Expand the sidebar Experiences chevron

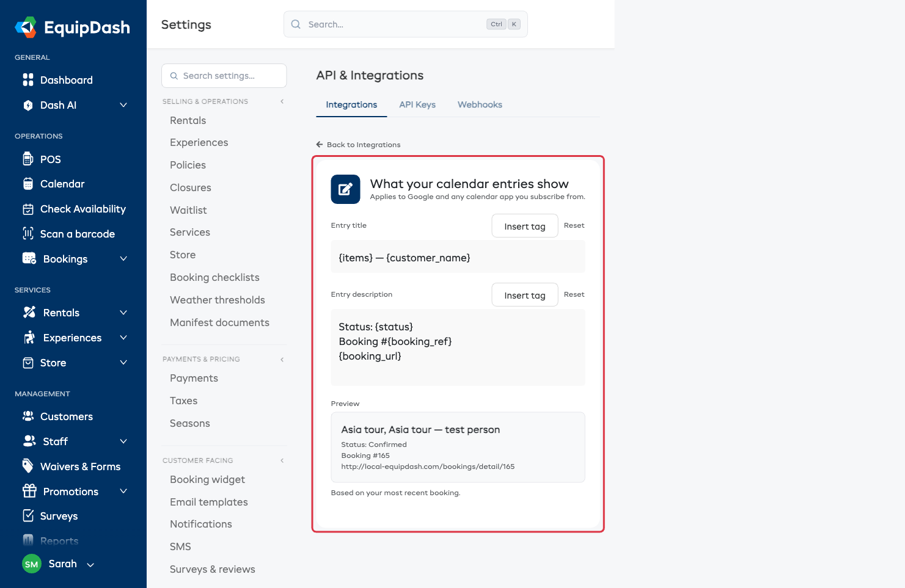coord(123,338)
